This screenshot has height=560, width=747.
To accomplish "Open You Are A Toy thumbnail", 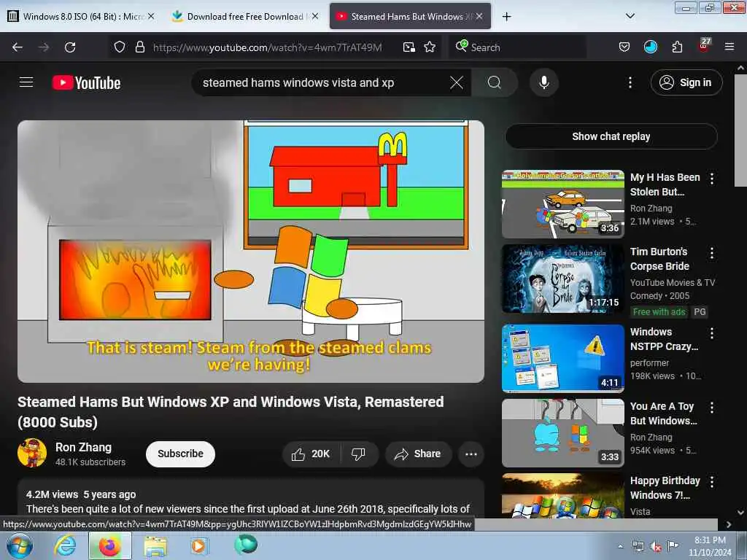I will [x=562, y=433].
